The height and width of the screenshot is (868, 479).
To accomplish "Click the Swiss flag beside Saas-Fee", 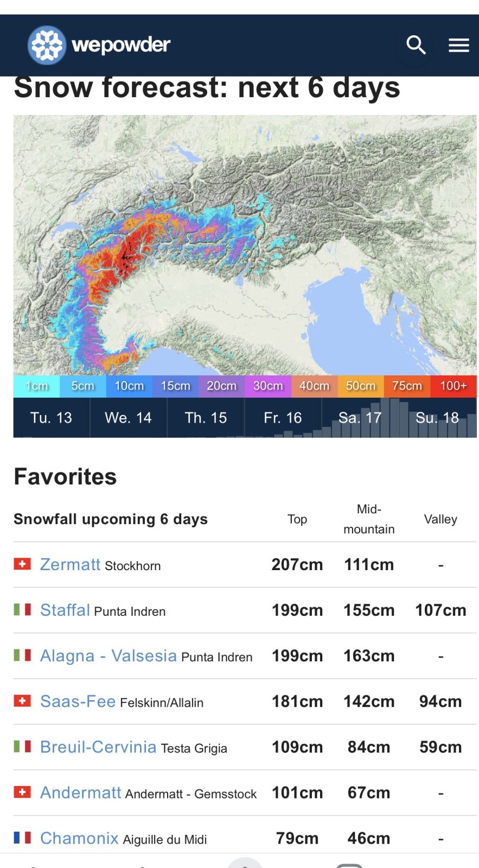I will [x=22, y=701].
